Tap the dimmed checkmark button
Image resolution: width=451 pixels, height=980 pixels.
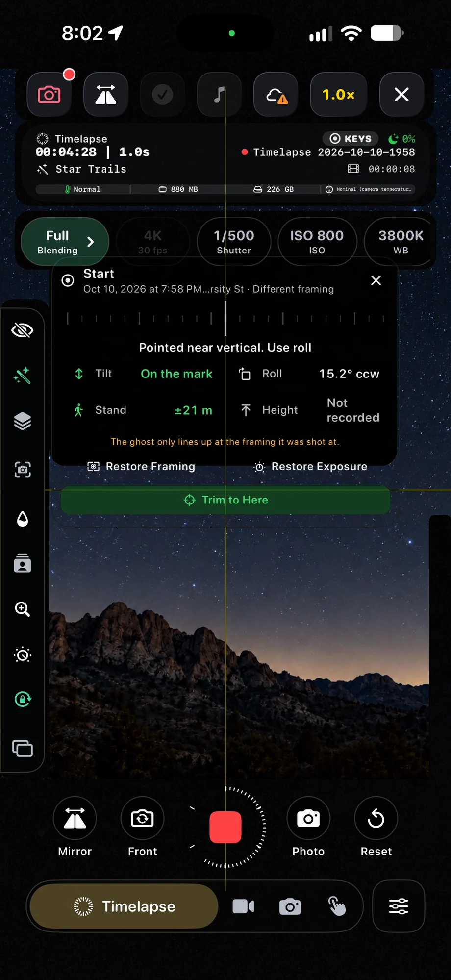[x=162, y=94]
